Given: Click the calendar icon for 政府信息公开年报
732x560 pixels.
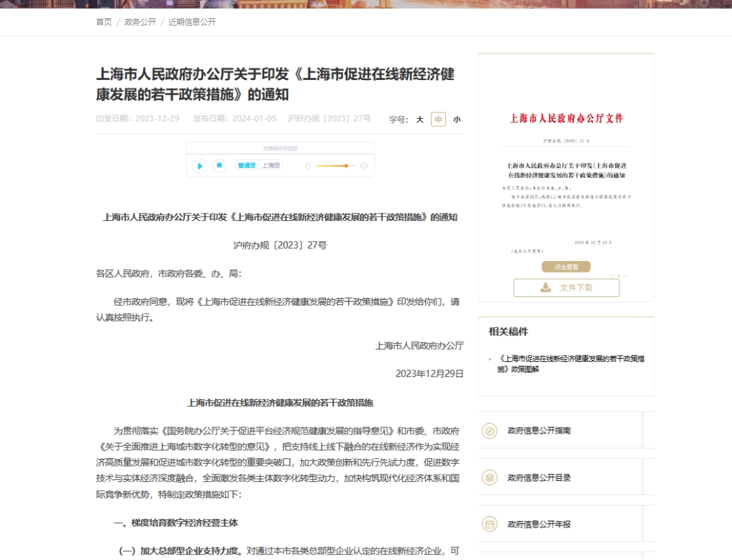Looking at the screenshot, I should coord(490,525).
